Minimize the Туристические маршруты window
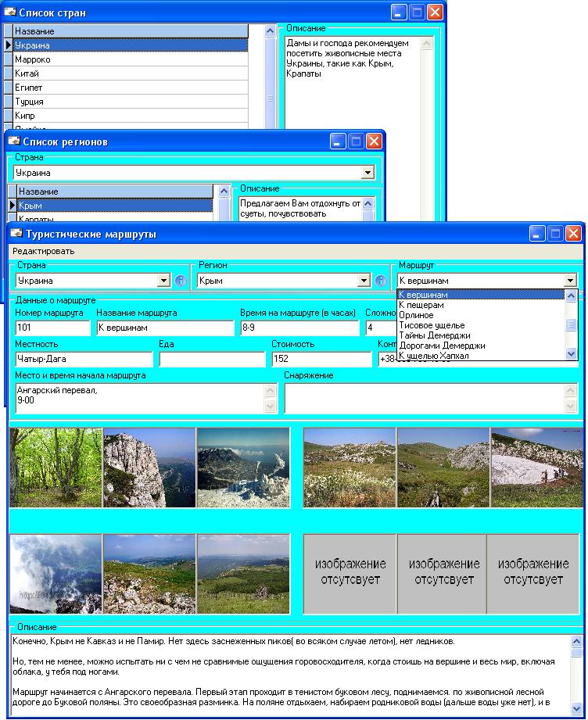Screen dimensions: 588x720 tap(537, 233)
